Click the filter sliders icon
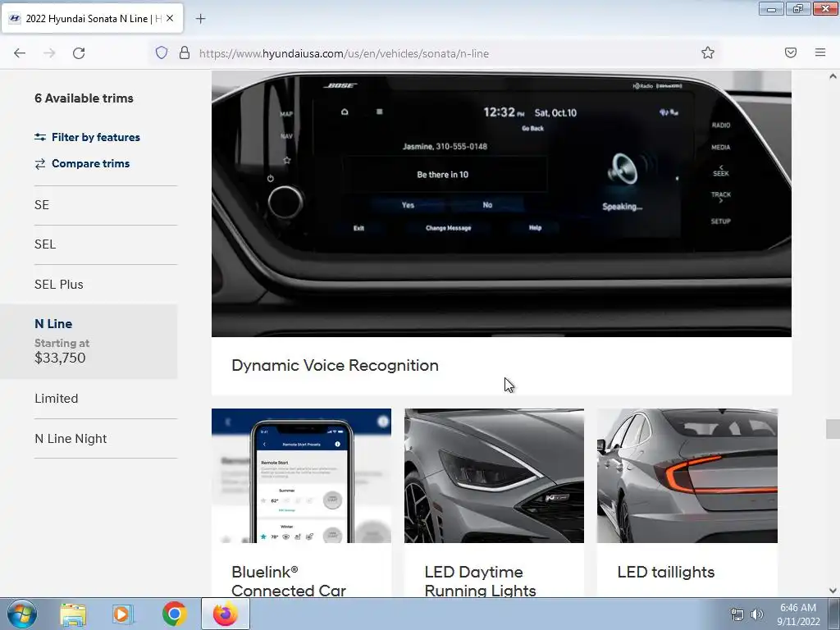The image size is (840, 630). [x=40, y=137]
